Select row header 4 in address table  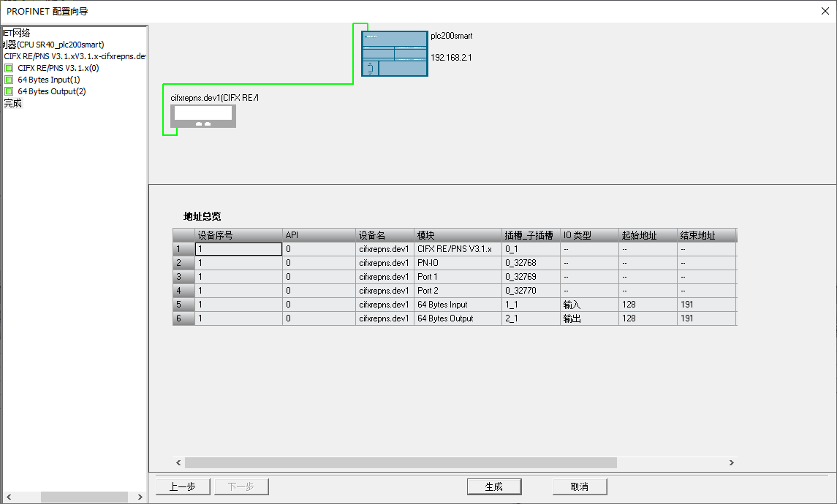pos(183,291)
